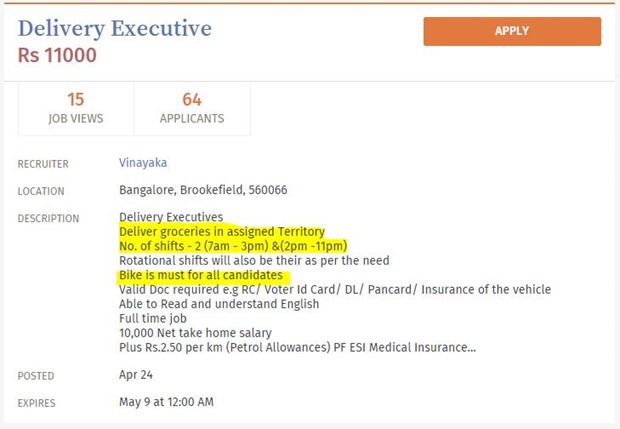620x429 pixels.
Task: Click highlighted "Deliver groceries in assigned Territory" line
Action: click(222, 231)
